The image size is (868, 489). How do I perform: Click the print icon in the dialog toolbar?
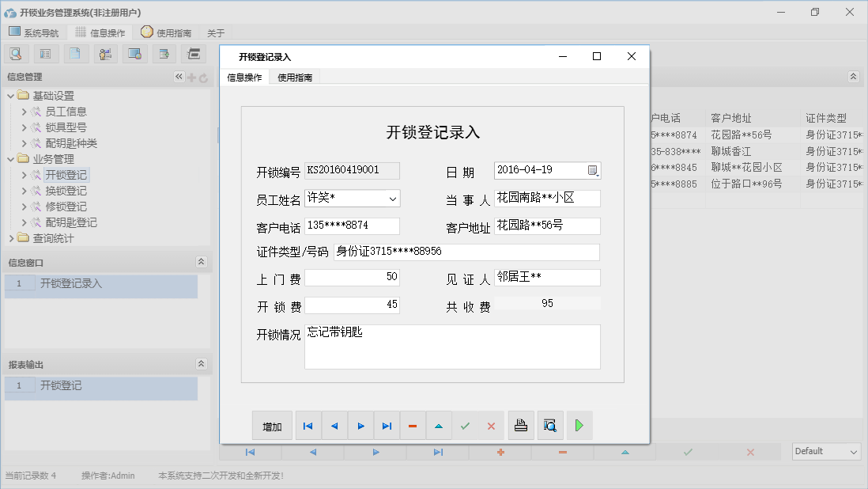(520, 425)
